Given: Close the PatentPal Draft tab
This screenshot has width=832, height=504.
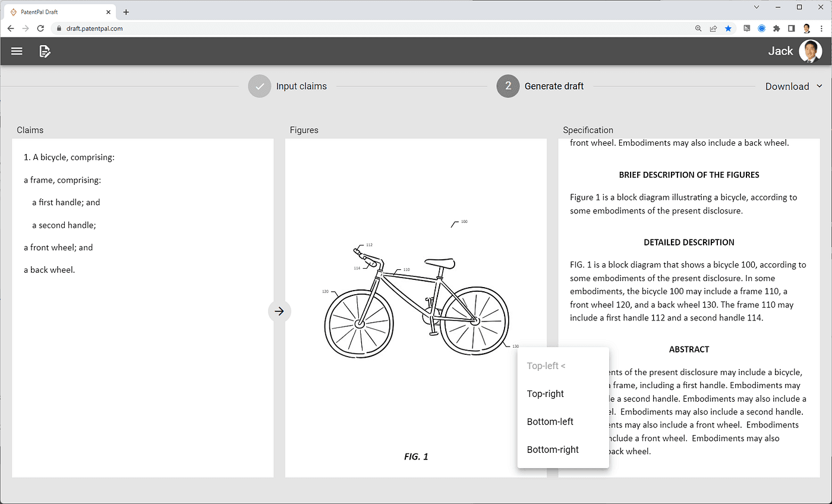Looking at the screenshot, I should 108,12.
